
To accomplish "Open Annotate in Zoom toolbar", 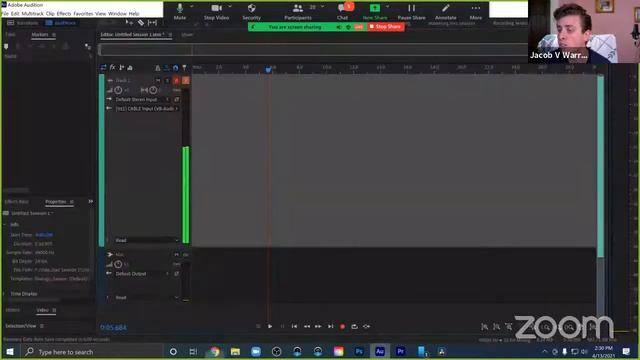I will (446, 12).
